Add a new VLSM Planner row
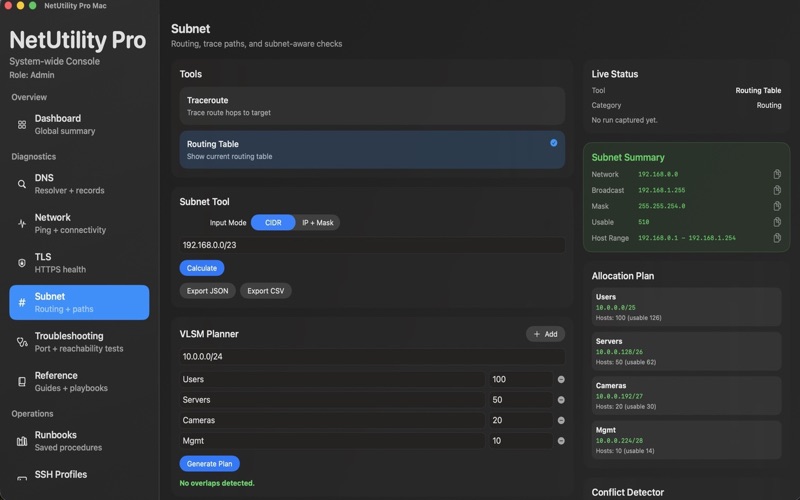800x500 pixels. [545, 334]
